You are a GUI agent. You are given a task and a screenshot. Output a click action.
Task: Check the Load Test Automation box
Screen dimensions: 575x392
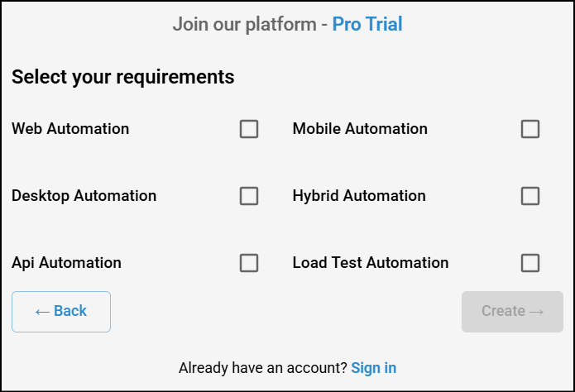pyautogui.click(x=530, y=263)
